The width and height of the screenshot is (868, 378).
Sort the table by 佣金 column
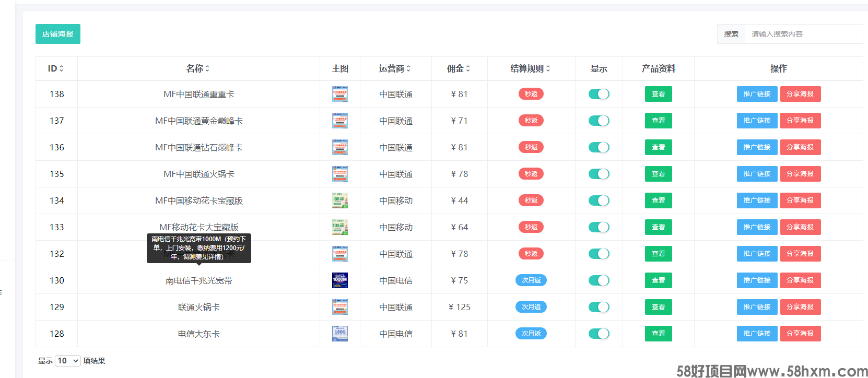(x=459, y=68)
